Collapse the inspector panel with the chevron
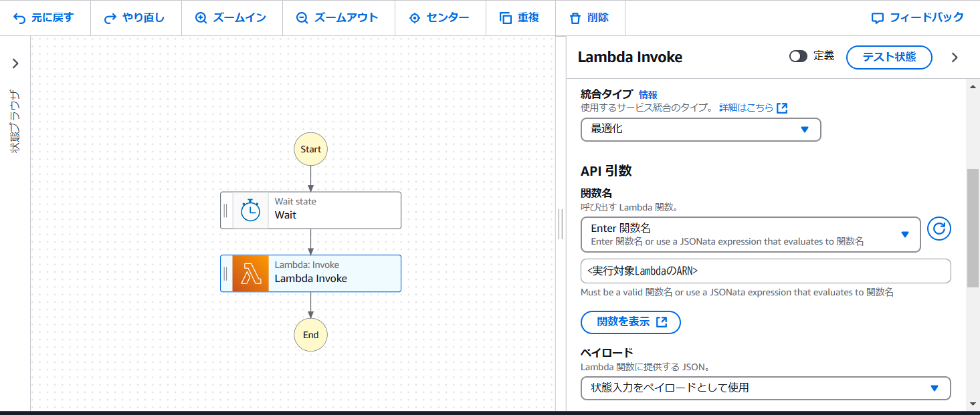This screenshot has height=415, width=980. 955,57
